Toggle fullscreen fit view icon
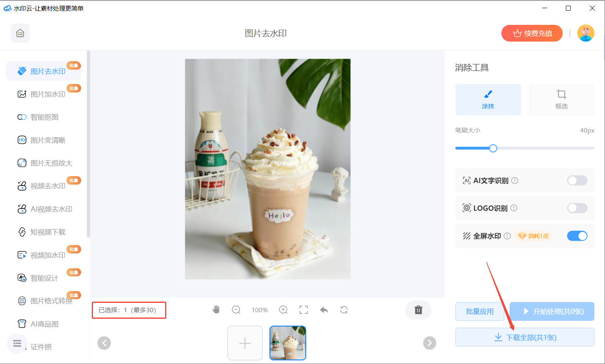Image resolution: width=605 pixels, height=364 pixels. 303,310
